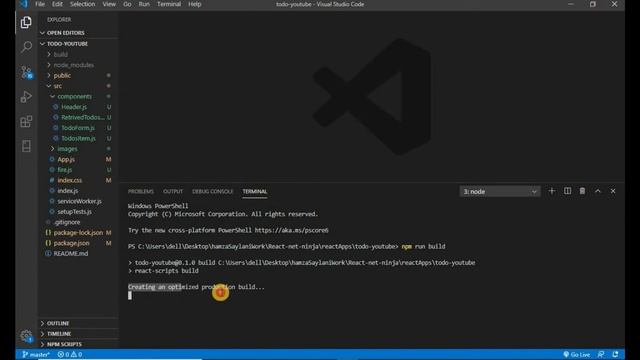This screenshot has width=640, height=360.
Task: Open the Search view in activity bar
Action: tap(26, 47)
